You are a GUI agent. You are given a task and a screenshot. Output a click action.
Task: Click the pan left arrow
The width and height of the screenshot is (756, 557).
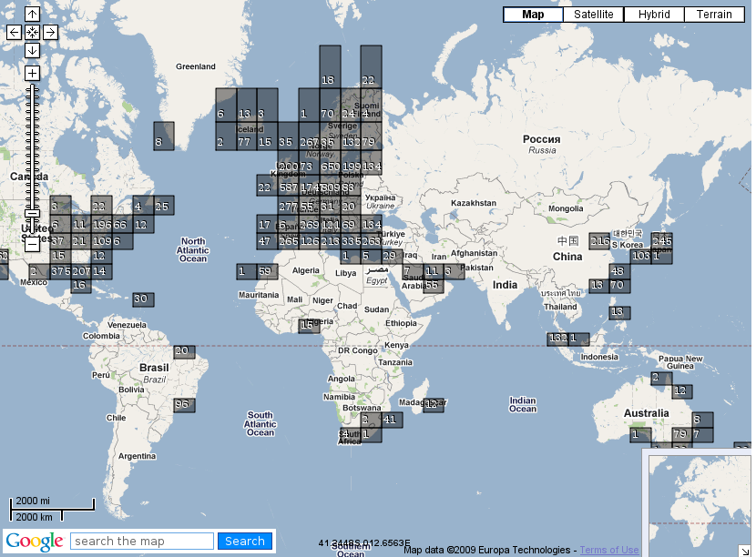pos(13,32)
